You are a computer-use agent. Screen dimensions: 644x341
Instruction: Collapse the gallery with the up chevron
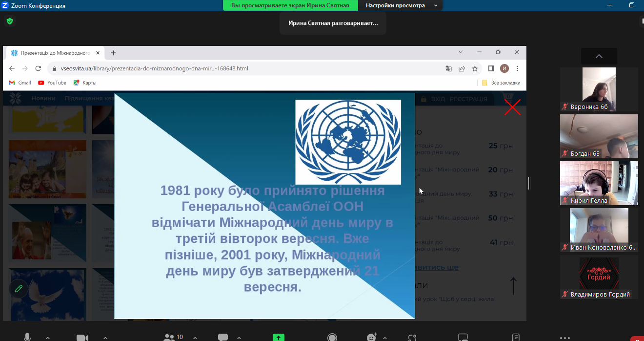[x=599, y=56]
